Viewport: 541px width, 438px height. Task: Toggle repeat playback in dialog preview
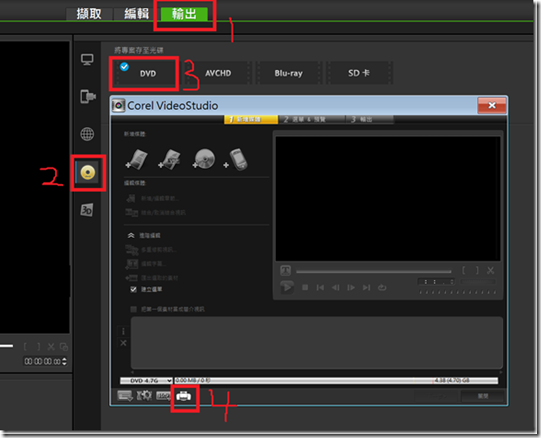[382, 287]
